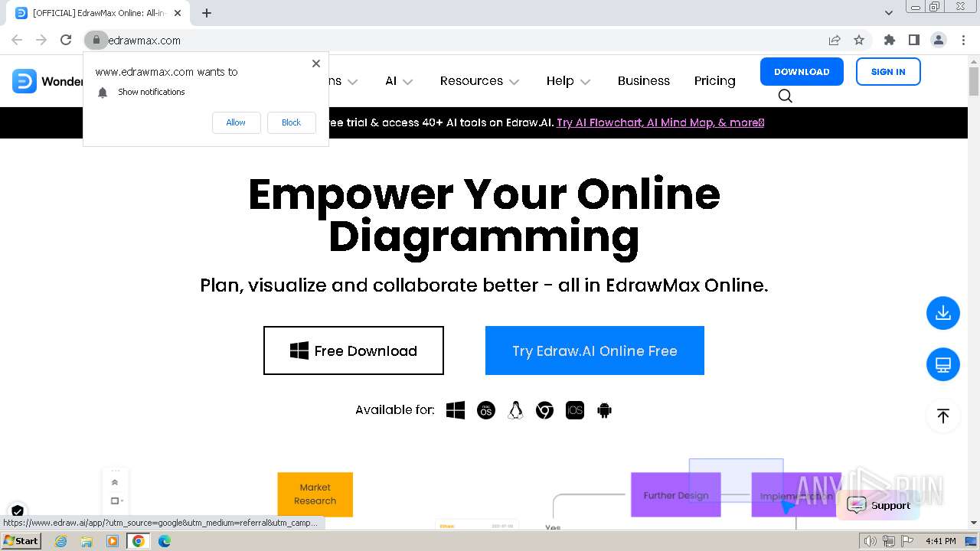Image resolution: width=980 pixels, height=551 pixels.
Task: Click the Windows platform icon under Available for
Action: pos(456,410)
